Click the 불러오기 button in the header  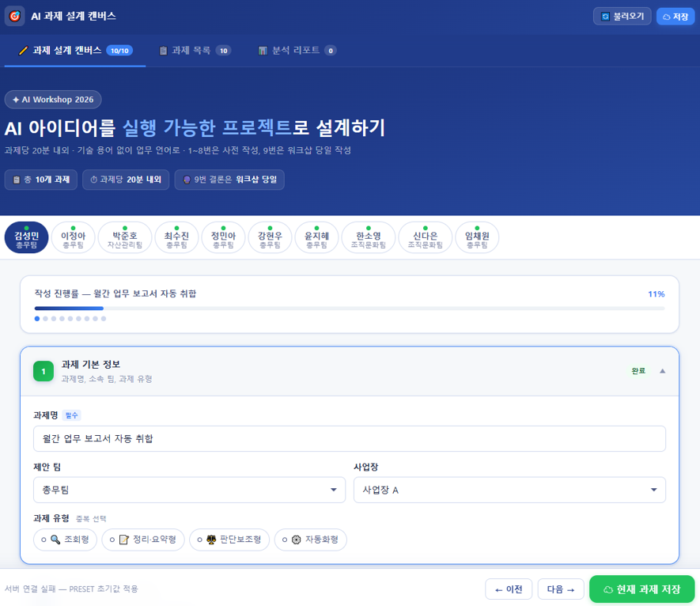(622, 16)
